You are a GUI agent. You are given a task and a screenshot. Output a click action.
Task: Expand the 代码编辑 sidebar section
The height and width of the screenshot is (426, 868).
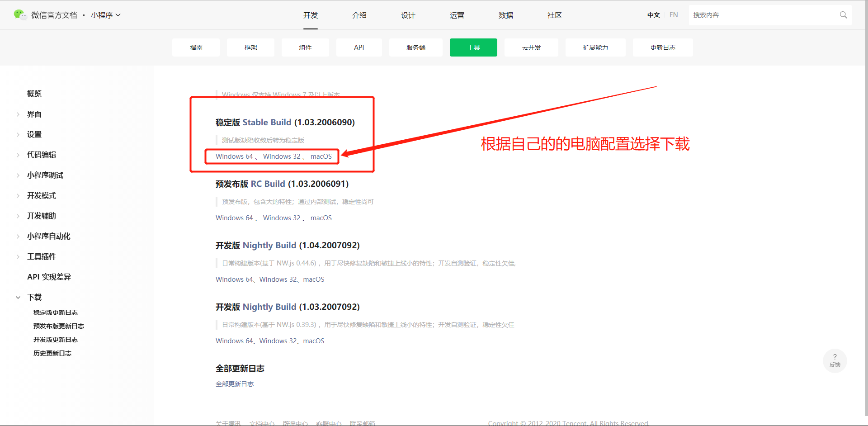click(x=18, y=155)
